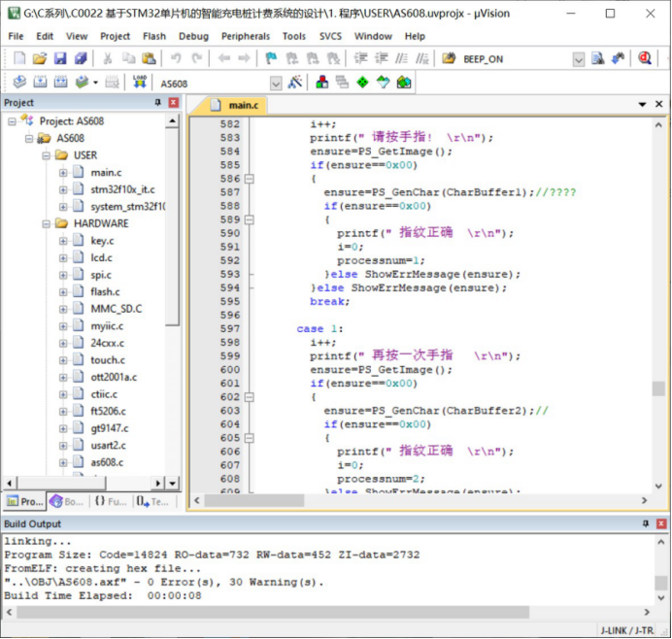Viewport: 672px width, 639px height.
Task: Open the File menu
Action: (x=16, y=37)
